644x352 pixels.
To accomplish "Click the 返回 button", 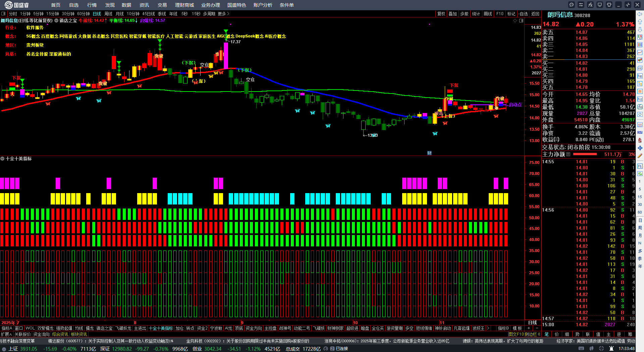I will [x=535, y=14].
